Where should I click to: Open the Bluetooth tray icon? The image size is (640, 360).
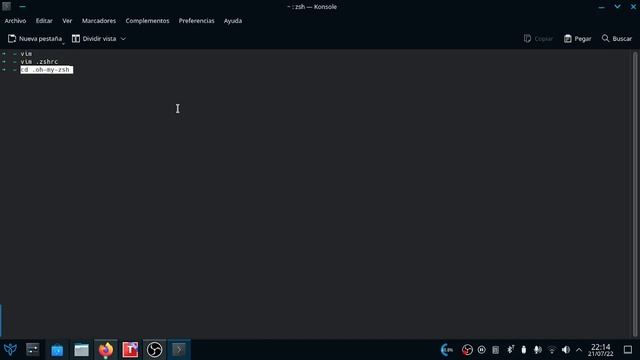pyautogui.click(x=510, y=349)
